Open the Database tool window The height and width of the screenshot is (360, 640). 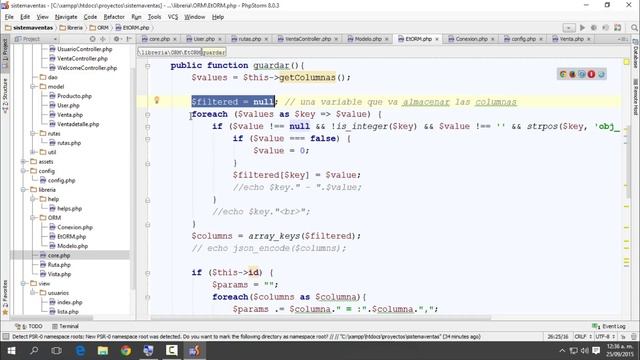click(636, 54)
